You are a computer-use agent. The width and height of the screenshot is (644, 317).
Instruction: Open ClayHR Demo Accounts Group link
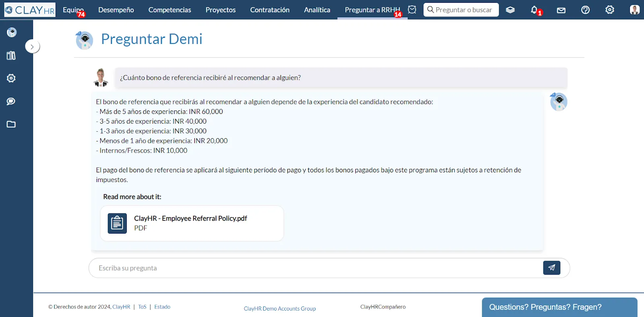coord(280,309)
